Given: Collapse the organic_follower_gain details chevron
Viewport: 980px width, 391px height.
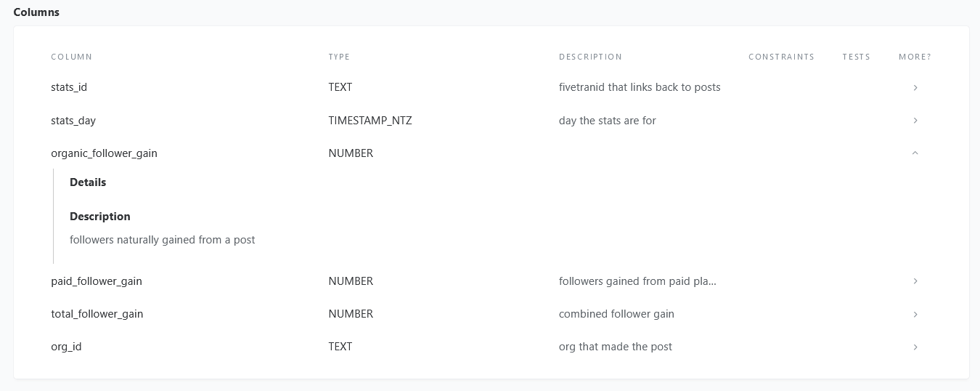Looking at the screenshot, I should click(x=915, y=153).
